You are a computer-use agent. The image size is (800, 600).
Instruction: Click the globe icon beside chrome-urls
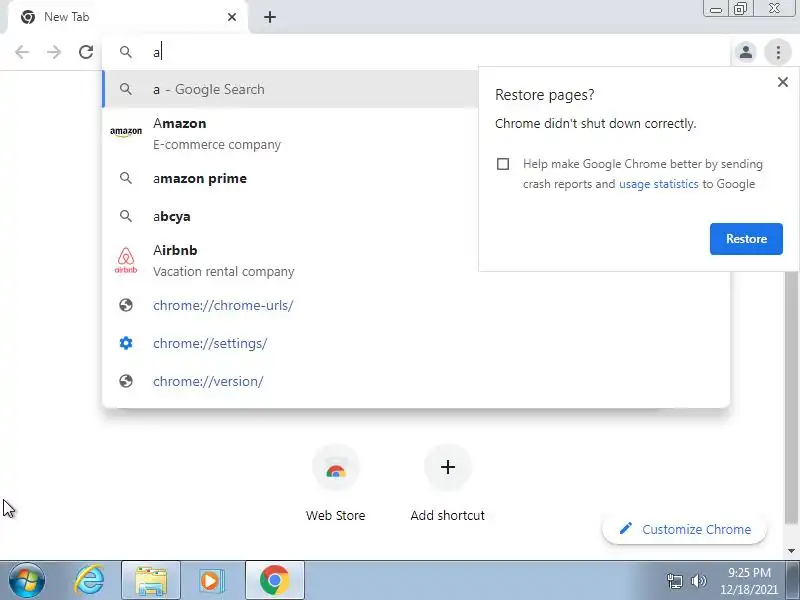coord(126,305)
